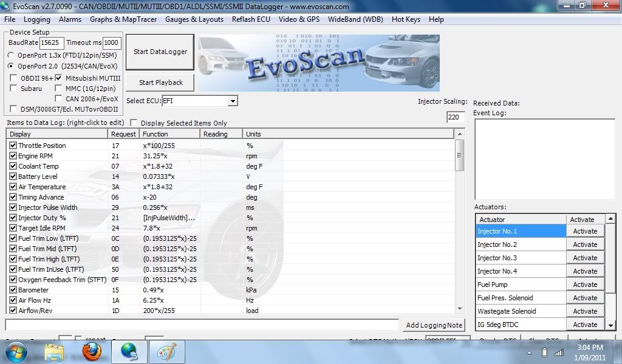Click the network signal bars tray icon
This screenshot has width=622, height=364.
click(559, 352)
